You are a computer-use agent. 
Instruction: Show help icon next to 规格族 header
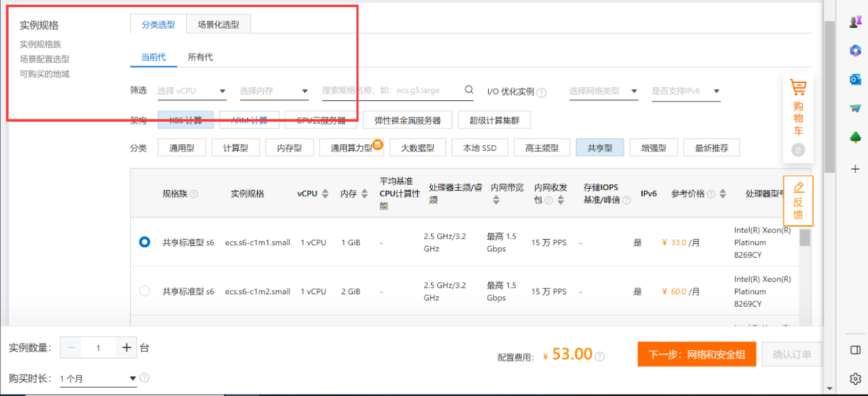(194, 194)
